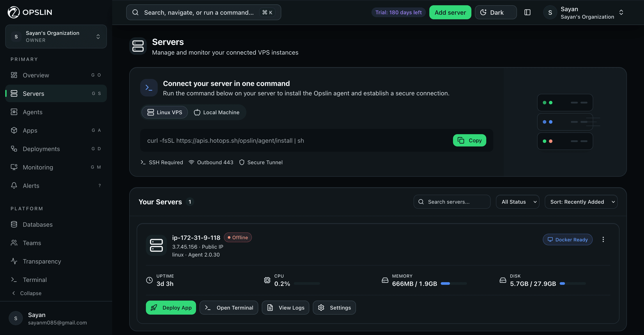644x335 pixels.
Task: Click the Add server button
Action: pos(450,12)
